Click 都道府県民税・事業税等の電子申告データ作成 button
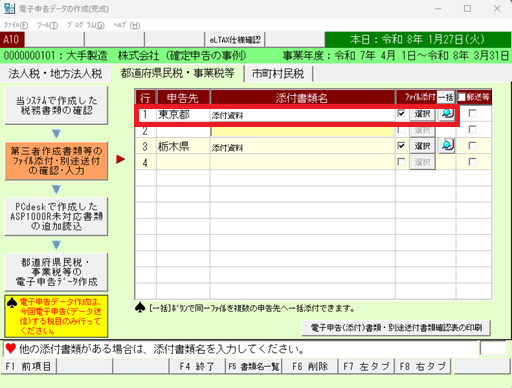This screenshot has width=512, height=388. (56, 272)
